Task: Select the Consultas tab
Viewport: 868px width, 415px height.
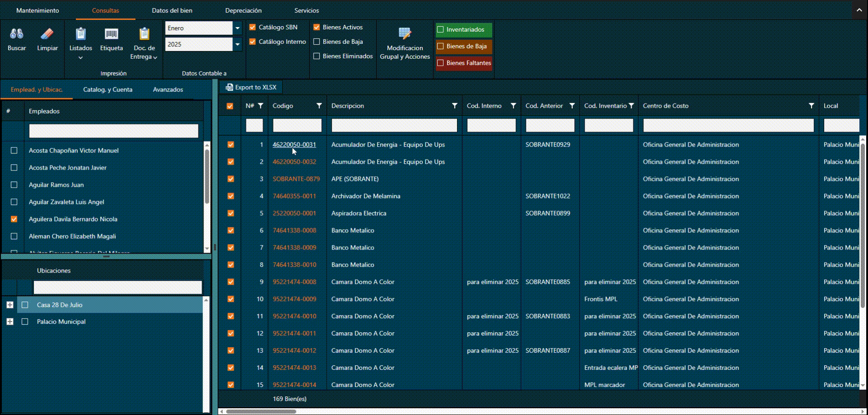Action: (105, 10)
